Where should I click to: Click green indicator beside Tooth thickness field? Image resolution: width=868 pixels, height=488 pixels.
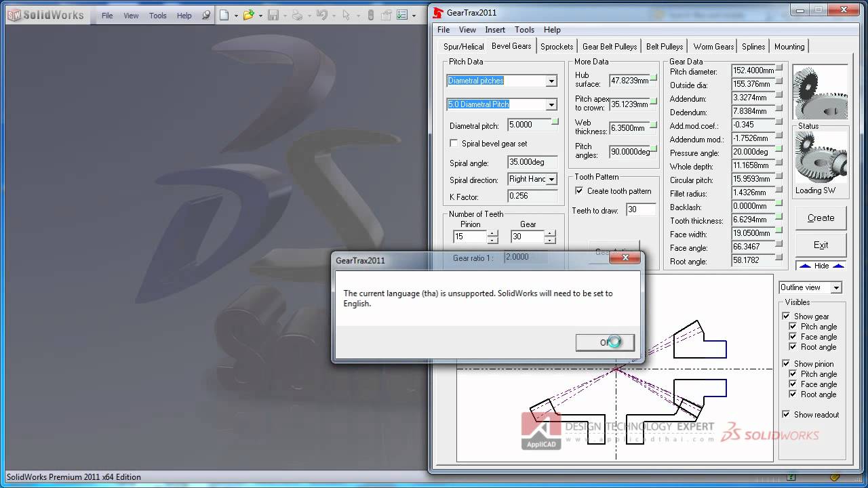click(779, 217)
